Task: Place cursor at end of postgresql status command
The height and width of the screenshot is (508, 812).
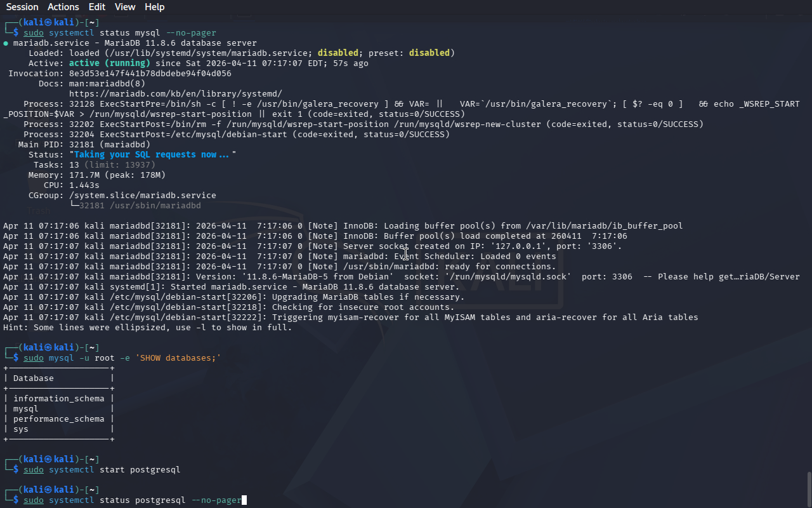Action: [244, 500]
